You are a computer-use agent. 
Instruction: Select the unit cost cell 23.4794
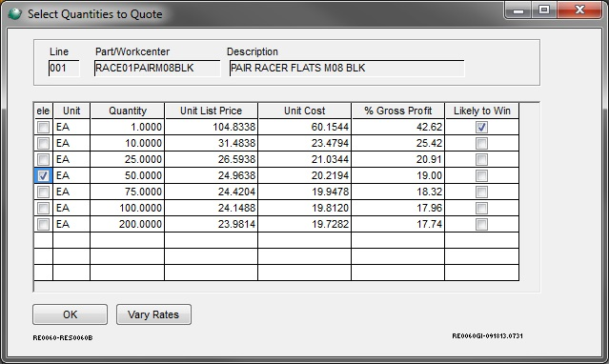coord(305,143)
